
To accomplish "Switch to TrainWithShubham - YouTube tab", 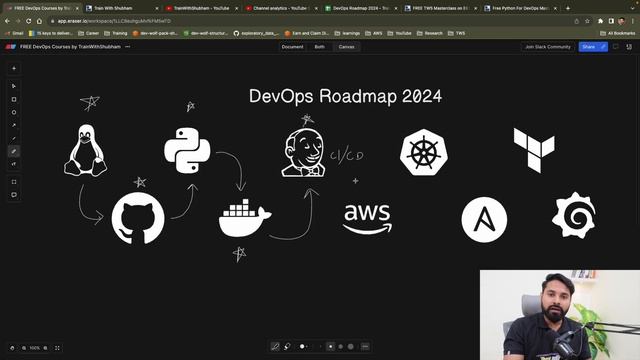I will pos(201,8).
